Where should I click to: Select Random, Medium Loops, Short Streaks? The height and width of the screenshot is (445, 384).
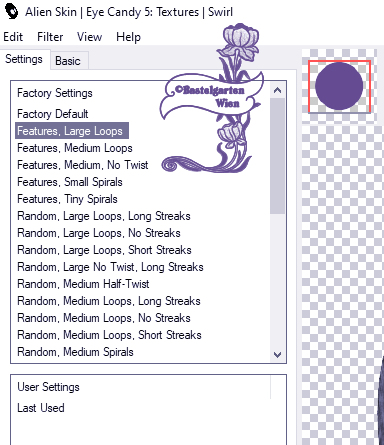tap(109, 335)
